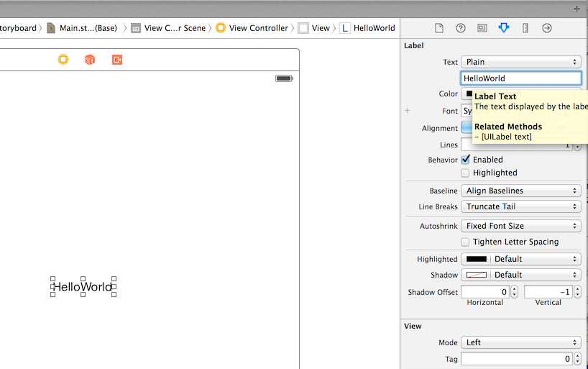Click into the HelloWorld text field

click(x=520, y=78)
